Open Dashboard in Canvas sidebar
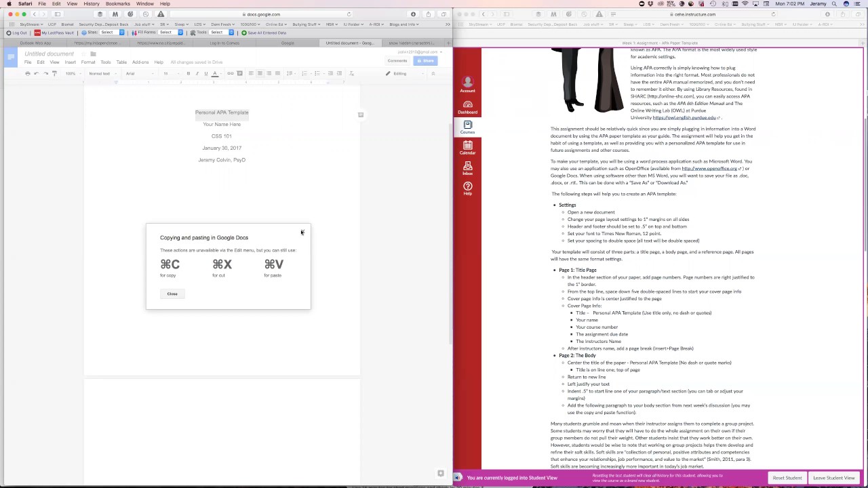This screenshot has width=868, height=488. pyautogui.click(x=467, y=107)
